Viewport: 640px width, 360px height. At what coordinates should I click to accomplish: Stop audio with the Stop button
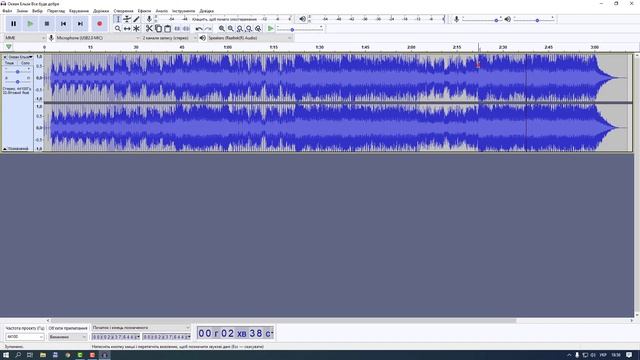point(47,24)
